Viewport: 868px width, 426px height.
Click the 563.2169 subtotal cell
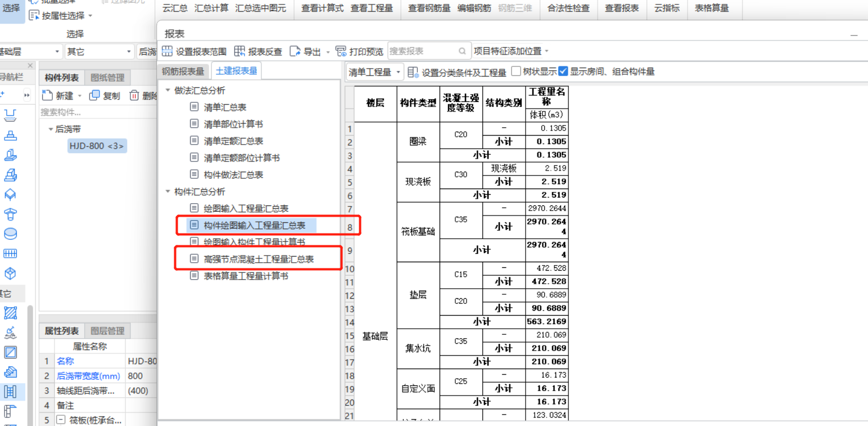(547, 322)
